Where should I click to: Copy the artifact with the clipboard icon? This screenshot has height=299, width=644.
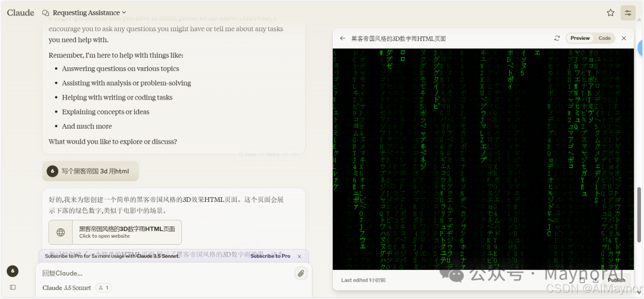(x=582, y=280)
